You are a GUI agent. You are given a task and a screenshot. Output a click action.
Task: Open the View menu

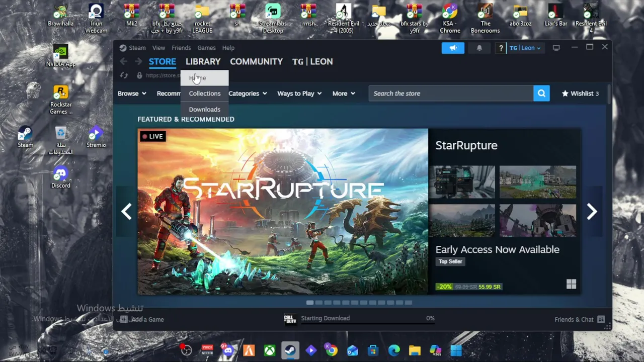pyautogui.click(x=158, y=48)
